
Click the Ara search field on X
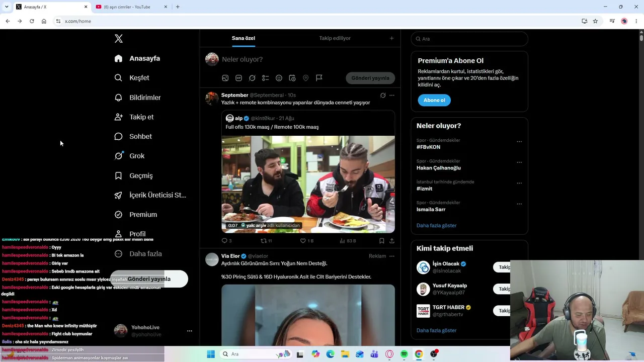(x=469, y=39)
